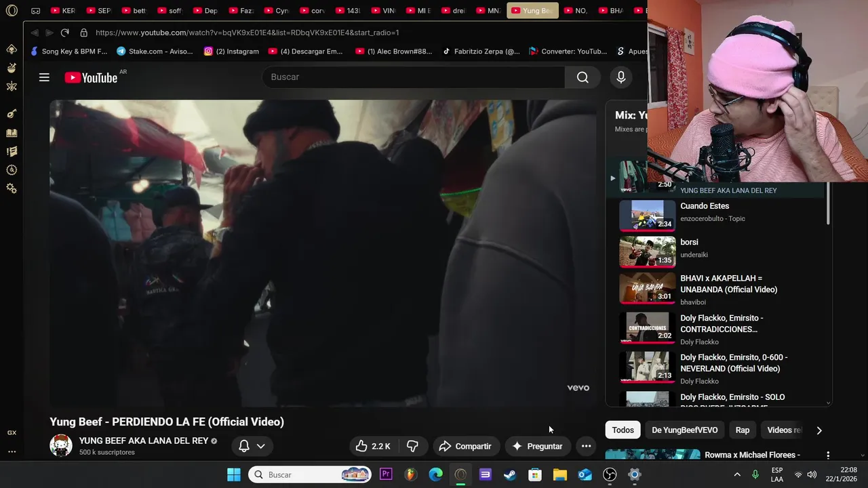Select the Rap filter chip

point(743,430)
